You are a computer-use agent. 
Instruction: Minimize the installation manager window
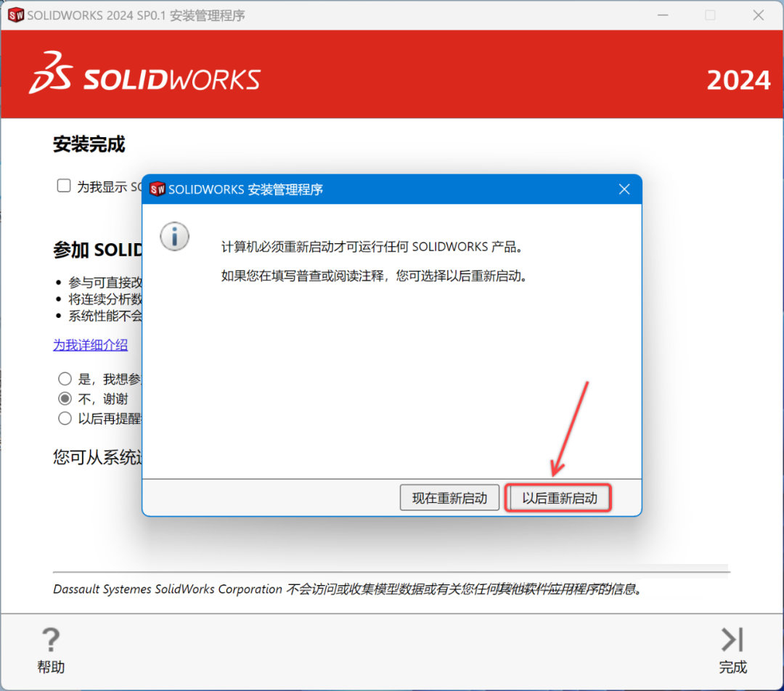click(663, 15)
